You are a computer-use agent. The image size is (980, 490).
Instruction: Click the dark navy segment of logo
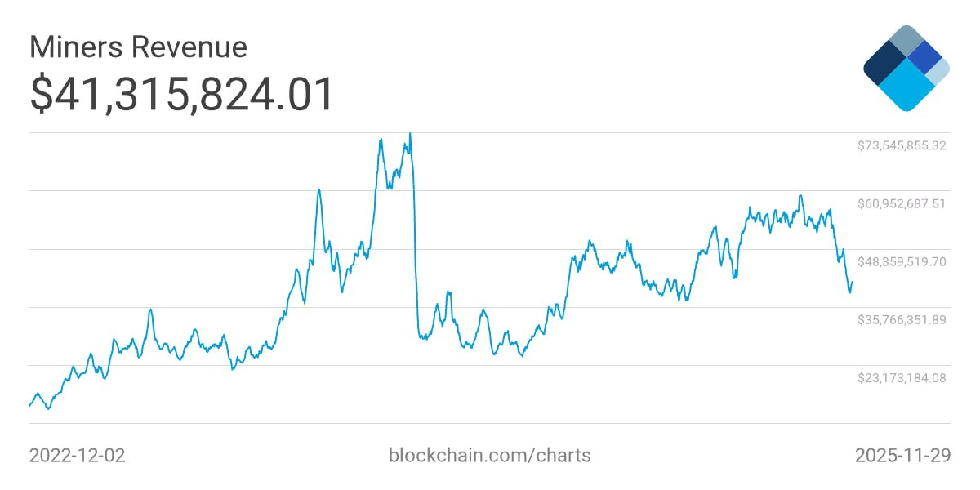point(884,67)
